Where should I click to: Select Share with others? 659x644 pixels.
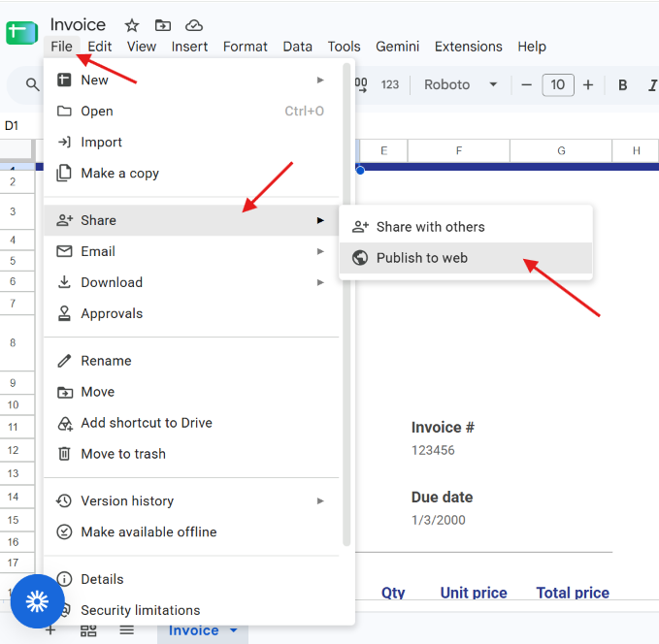coord(466,227)
